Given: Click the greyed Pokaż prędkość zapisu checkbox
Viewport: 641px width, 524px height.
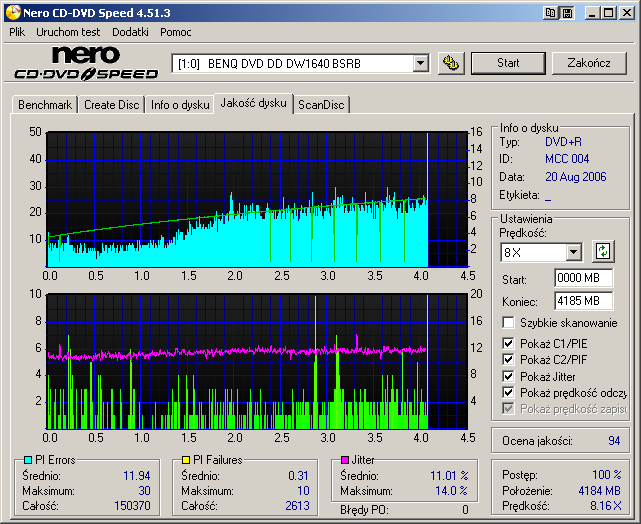Looking at the screenshot, I should (x=508, y=408).
